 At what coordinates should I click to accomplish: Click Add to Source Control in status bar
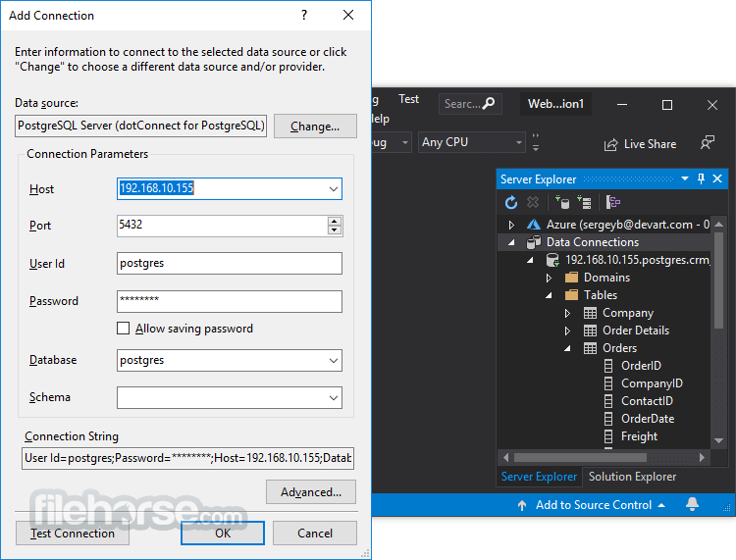593,505
